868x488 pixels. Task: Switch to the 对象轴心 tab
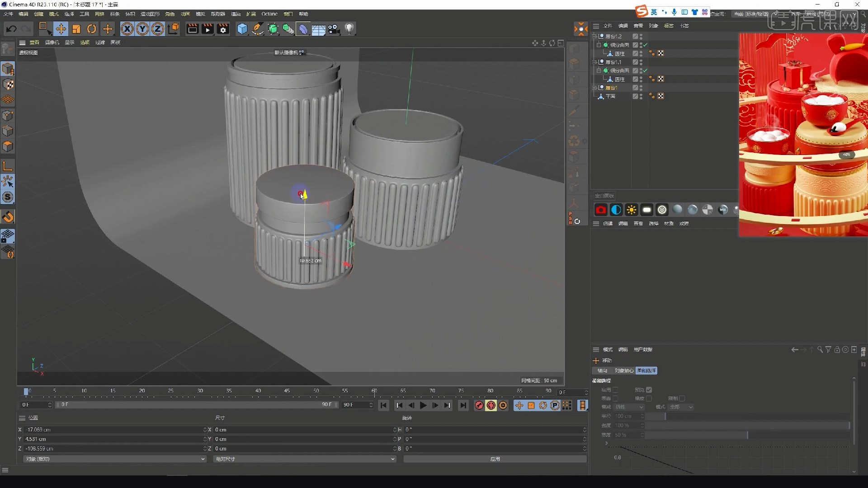click(624, 371)
